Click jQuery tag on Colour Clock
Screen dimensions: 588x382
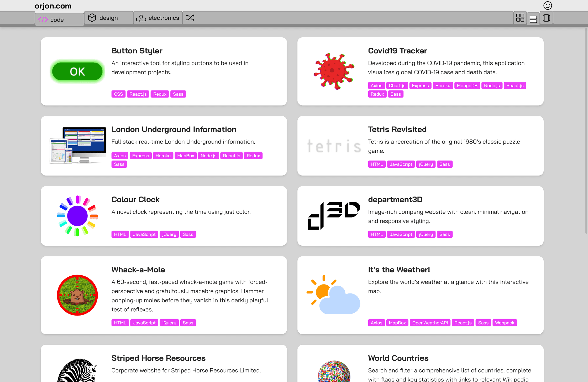click(x=169, y=234)
